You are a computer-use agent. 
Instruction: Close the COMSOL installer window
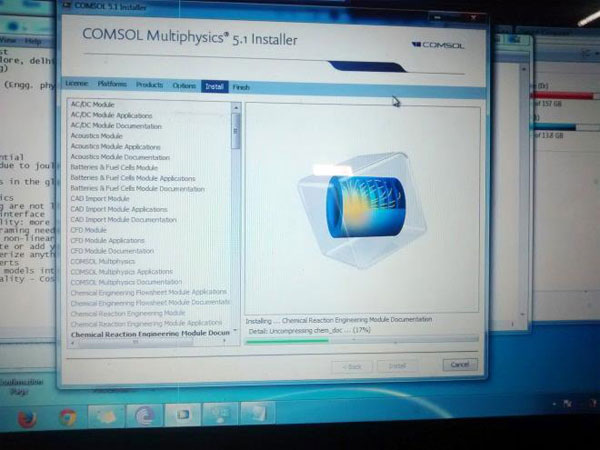[473, 18]
